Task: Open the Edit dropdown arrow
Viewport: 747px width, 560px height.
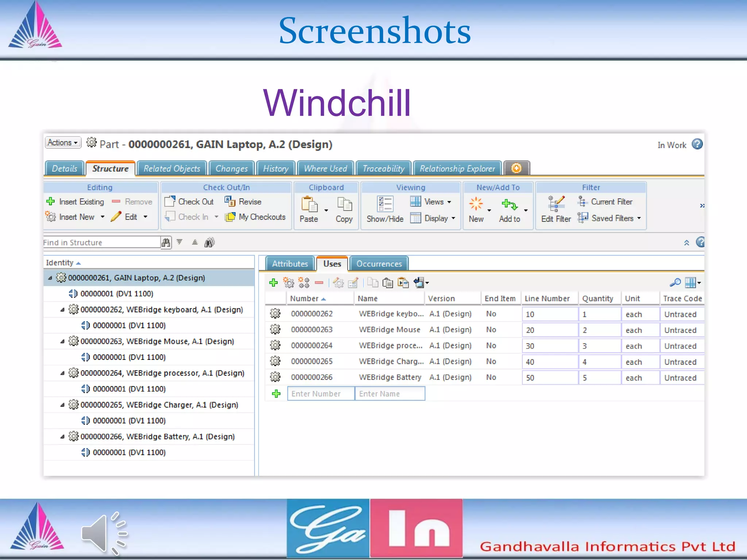Action: (x=145, y=217)
